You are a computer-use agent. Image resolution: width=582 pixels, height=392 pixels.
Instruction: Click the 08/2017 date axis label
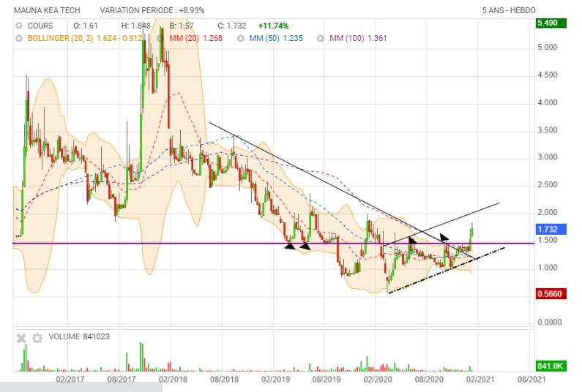122,380
